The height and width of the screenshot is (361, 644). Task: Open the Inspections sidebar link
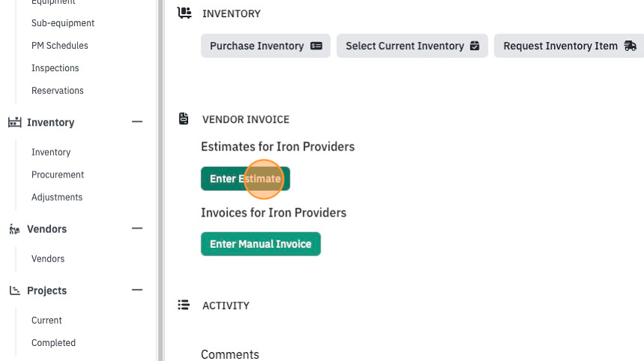(x=55, y=68)
